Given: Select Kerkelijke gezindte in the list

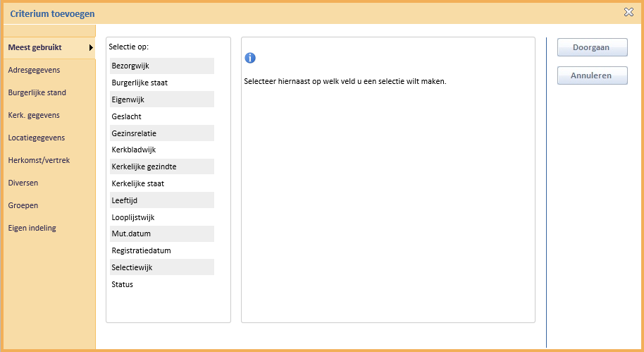Looking at the screenshot, I should tap(162, 166).
